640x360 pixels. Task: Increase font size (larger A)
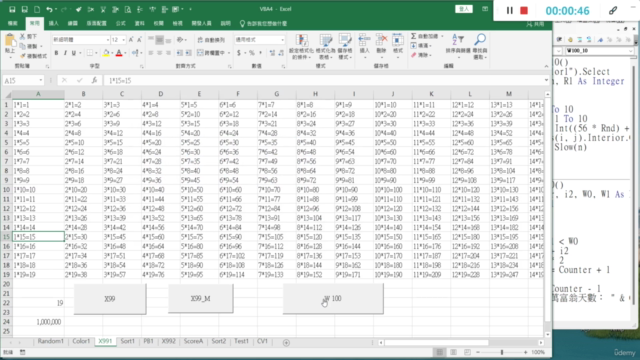click(131, 40)
